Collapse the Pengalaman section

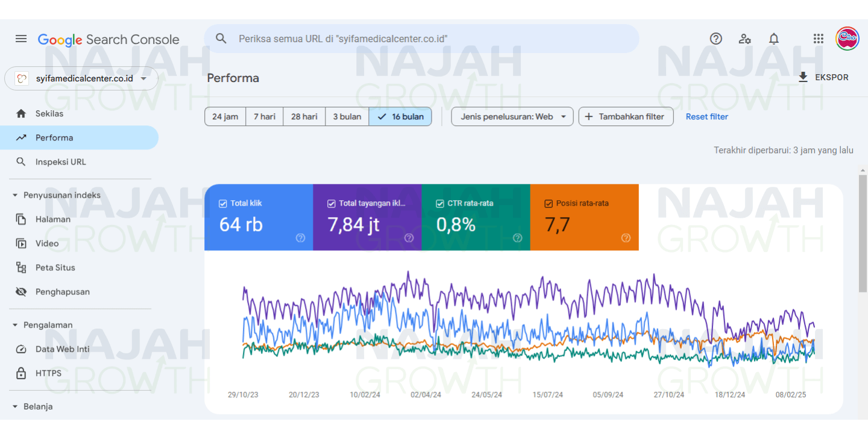[43, 324]
